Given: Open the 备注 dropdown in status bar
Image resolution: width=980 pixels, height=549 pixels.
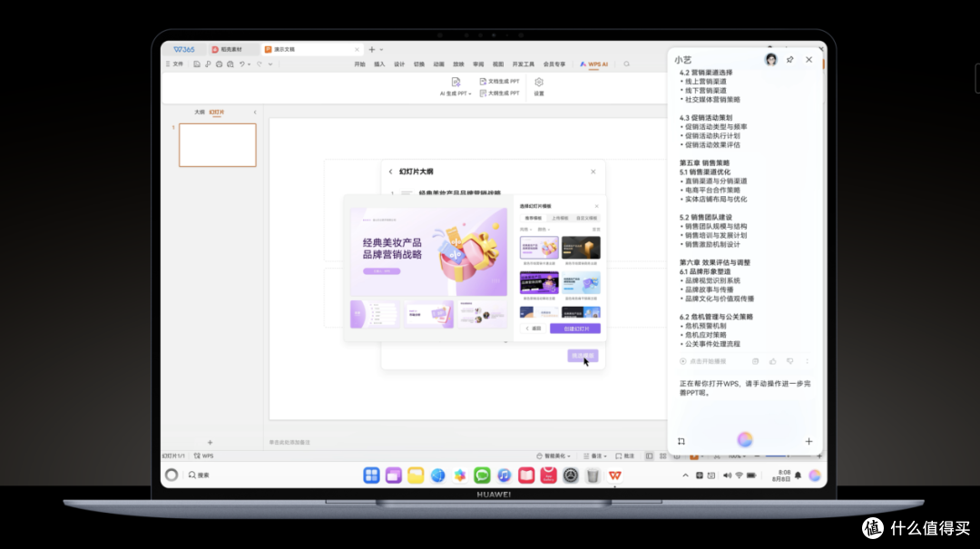Looking at the screenshot, I should click(x=594, y=456).
